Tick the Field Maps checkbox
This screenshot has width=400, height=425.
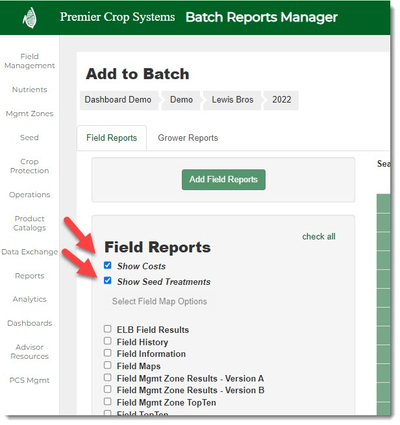(107, 365)
